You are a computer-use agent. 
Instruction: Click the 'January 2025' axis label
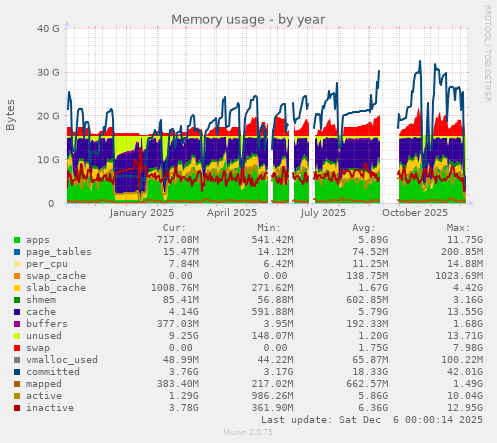(142, 213)
